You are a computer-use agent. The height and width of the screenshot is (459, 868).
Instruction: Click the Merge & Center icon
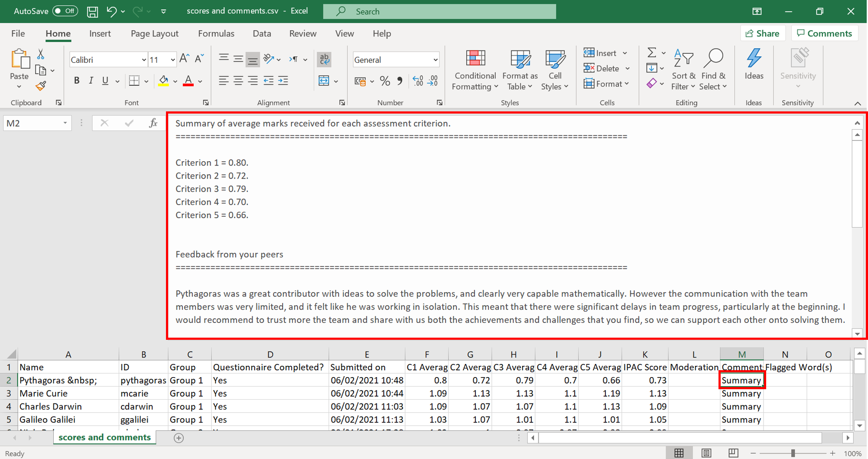click(x=324, y=81)
